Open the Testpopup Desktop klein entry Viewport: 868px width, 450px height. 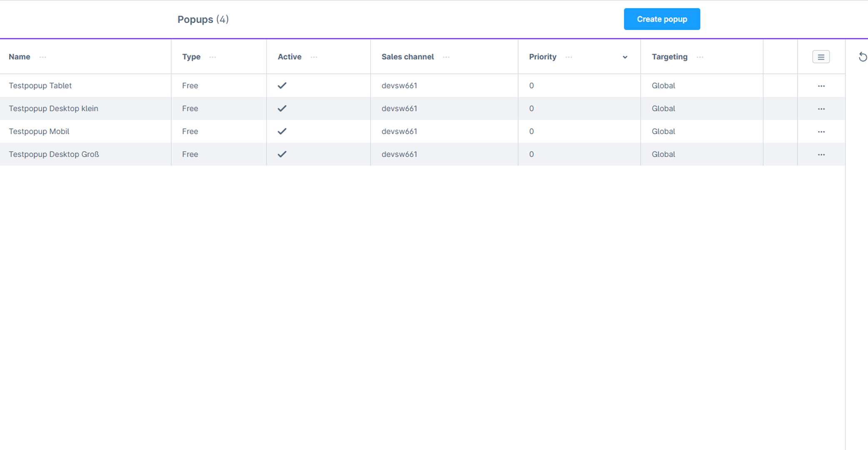pos(54,108)
